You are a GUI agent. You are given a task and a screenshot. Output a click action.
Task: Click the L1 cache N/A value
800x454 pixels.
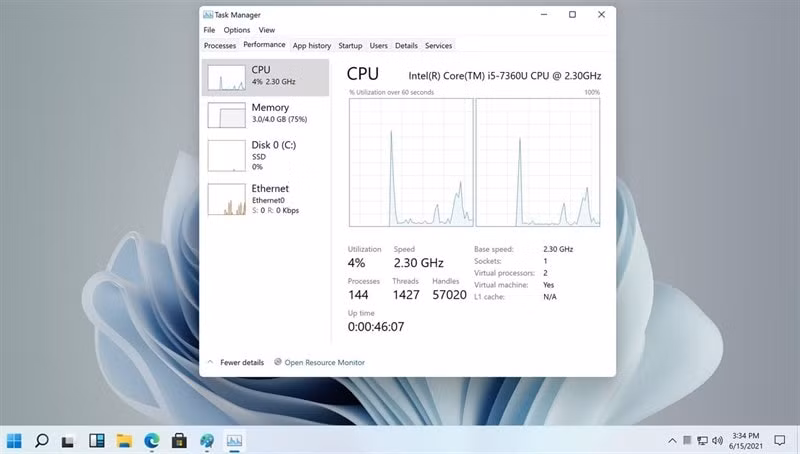coord(550,297)
